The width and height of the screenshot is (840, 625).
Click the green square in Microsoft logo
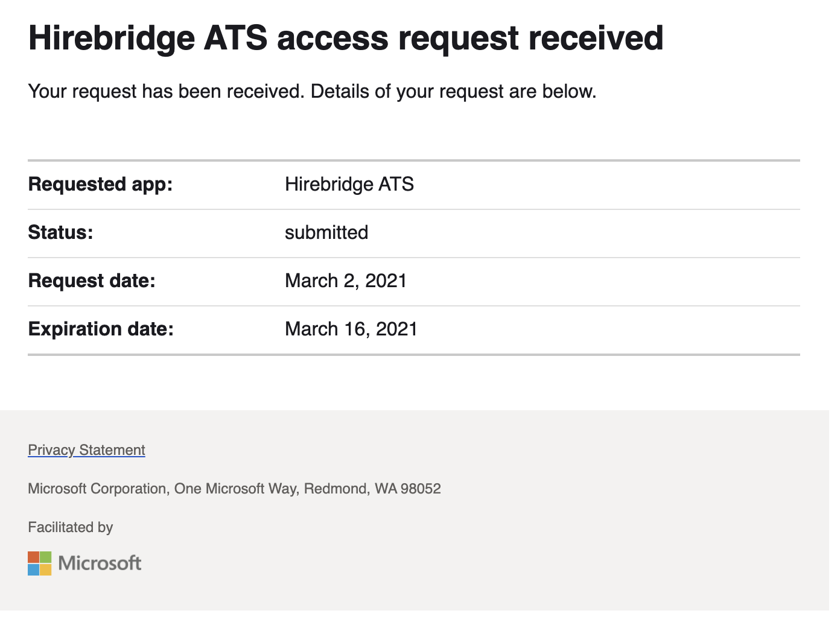tap(45, 557)
